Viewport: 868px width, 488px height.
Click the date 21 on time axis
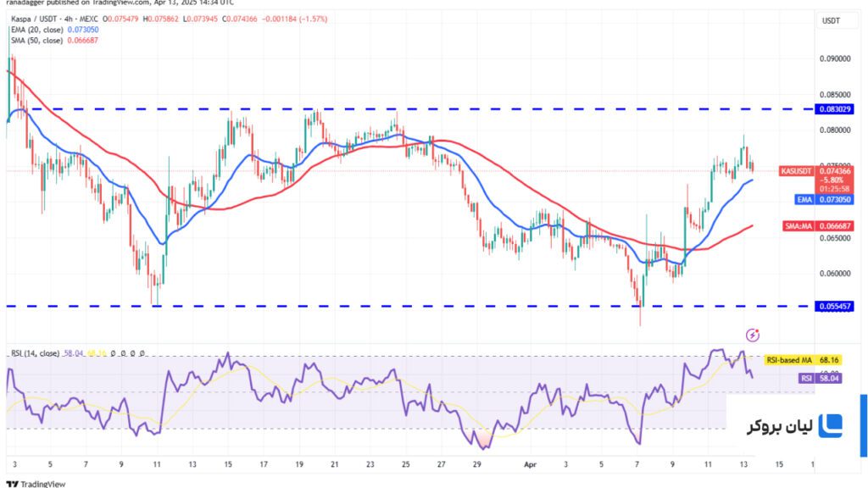point(334,465)
